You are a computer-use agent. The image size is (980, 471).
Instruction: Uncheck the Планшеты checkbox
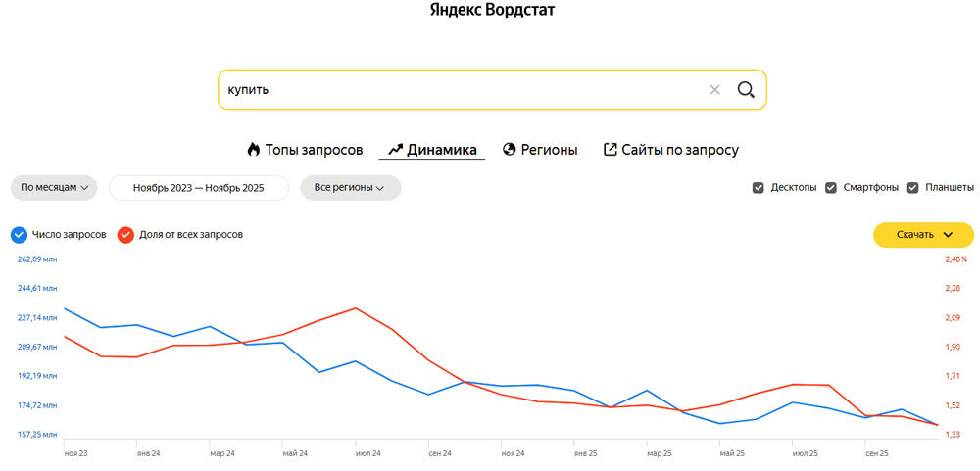pyautogui.click(x=913, y=188)
